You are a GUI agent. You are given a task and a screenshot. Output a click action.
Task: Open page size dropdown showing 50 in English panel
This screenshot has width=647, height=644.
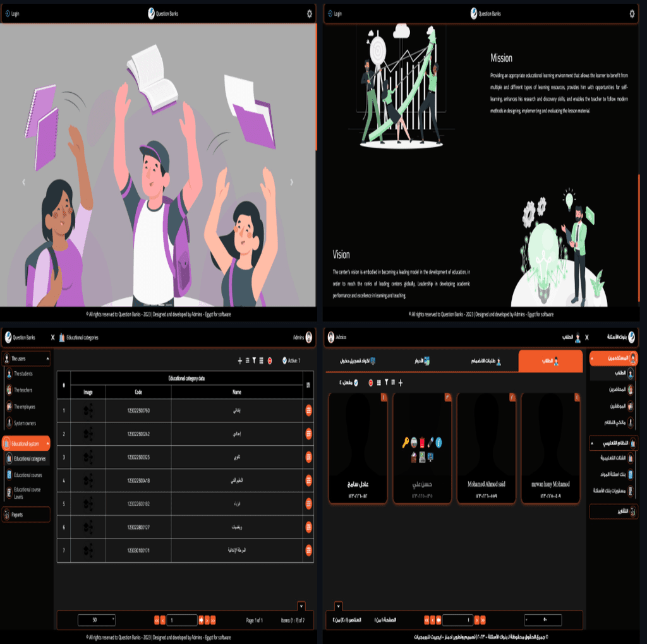pyautogui.click(x=97, y=619)
